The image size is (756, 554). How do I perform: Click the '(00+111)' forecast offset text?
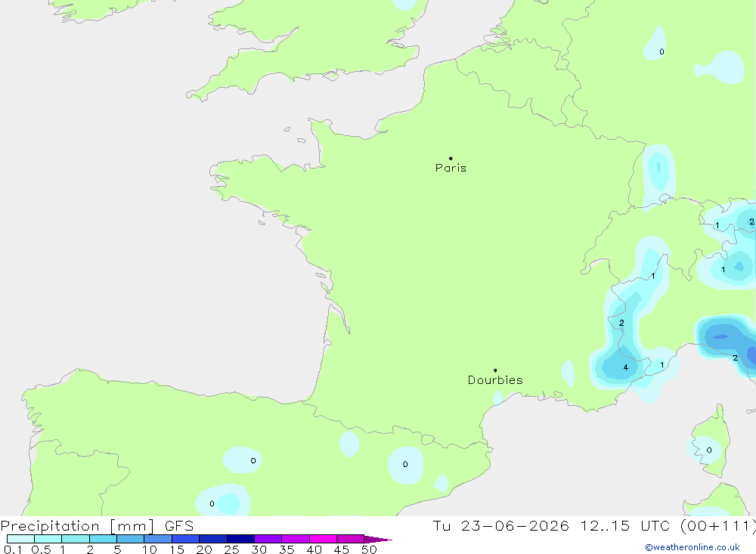pyautogui.click(x=718, y=525)
